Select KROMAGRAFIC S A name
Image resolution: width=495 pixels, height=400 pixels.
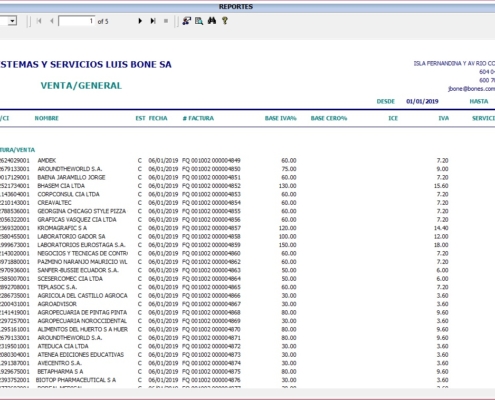(x=62, y=228)
